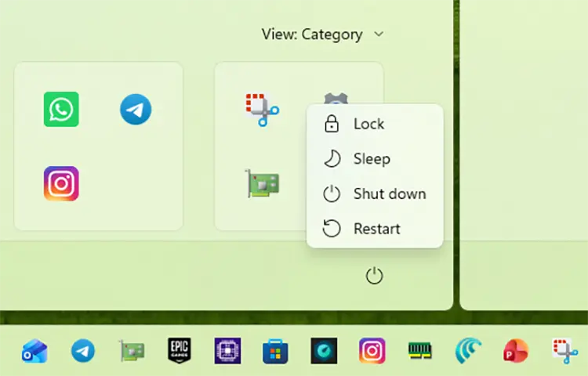
Task: Open Snipping Tool in the Start menu folder
Action: coord(262,110)
